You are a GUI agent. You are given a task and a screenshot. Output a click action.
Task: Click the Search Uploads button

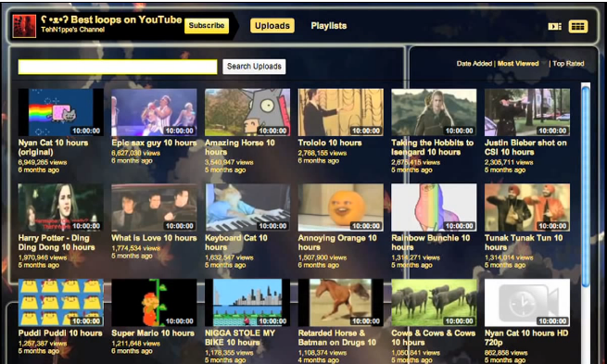point(254,67)
